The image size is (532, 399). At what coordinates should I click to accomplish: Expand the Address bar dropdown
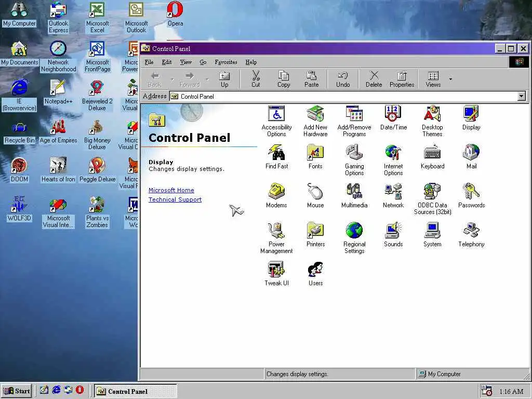coord(522,96)
